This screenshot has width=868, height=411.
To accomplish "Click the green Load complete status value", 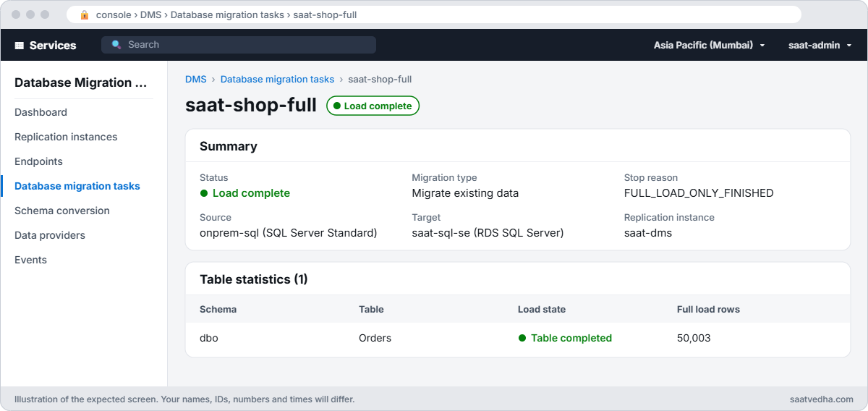I will pos(245,193).
